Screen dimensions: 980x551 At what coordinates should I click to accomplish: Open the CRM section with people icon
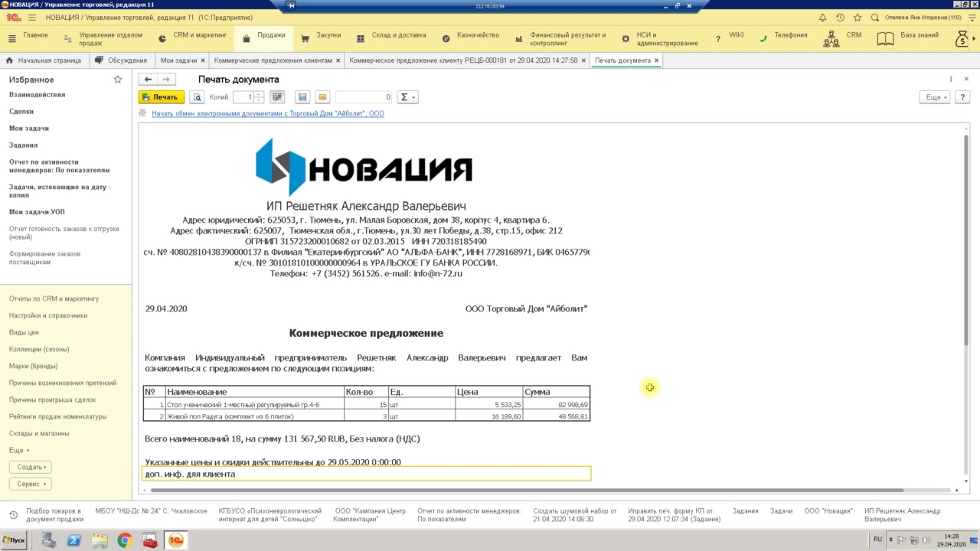(x=842, y=37)
